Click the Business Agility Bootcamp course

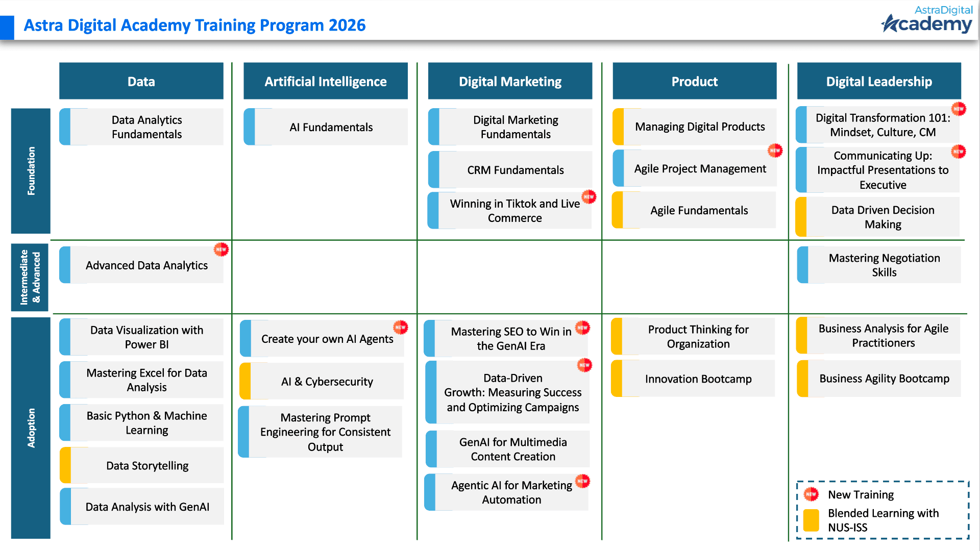pos(884,379)
